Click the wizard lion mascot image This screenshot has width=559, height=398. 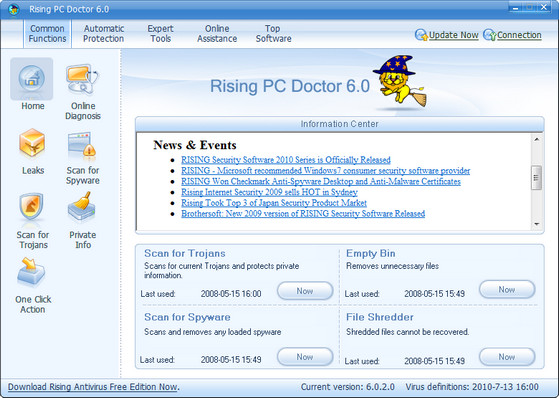[401, 81]
